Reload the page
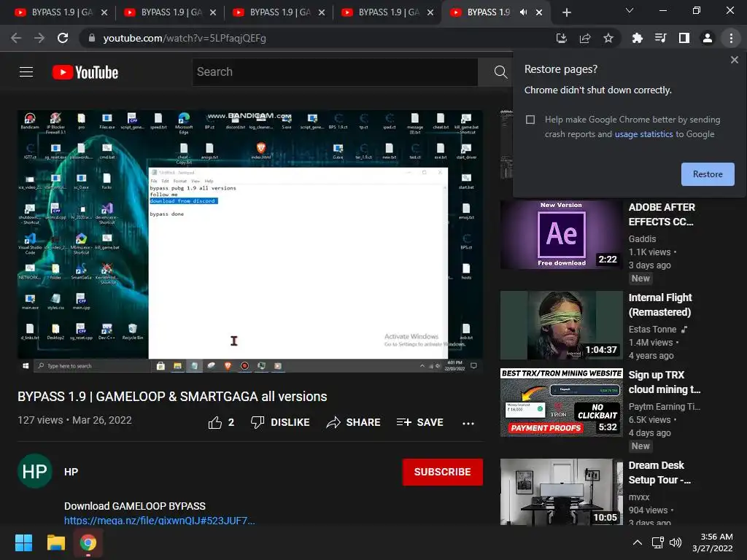This screenshot has width=747, height=560. point(63,38)
